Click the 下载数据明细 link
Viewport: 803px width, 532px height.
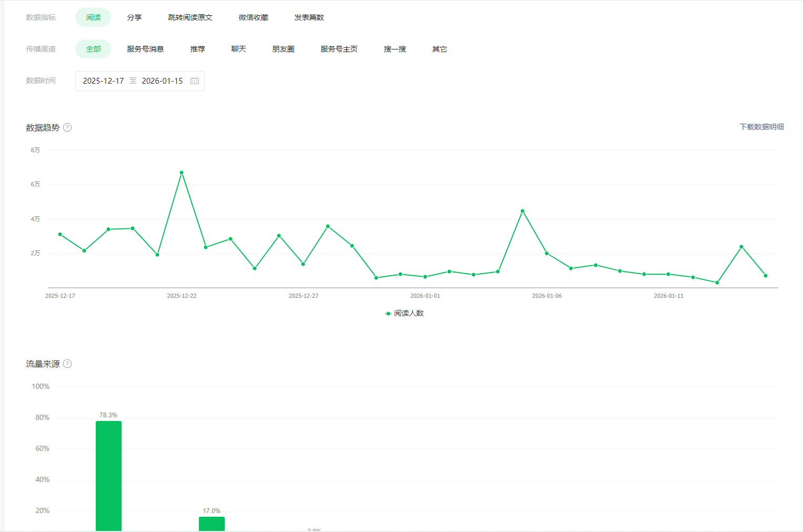click(761, 127)
